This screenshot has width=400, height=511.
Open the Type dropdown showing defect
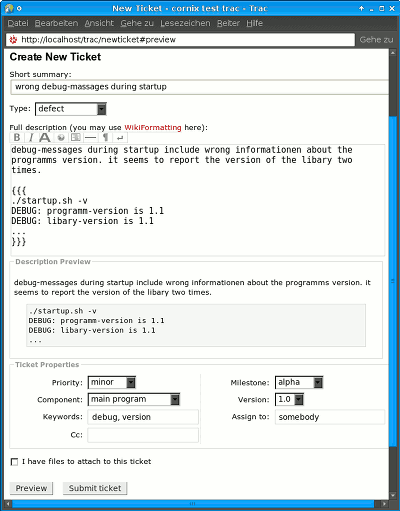click(71, 109)
